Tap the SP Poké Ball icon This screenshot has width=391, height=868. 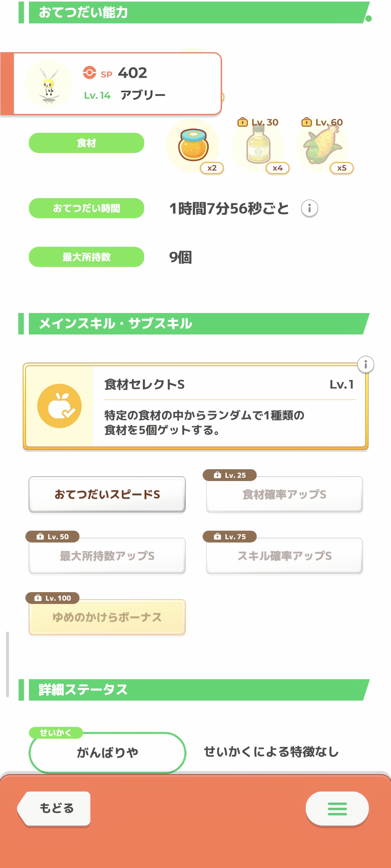click(89, 72)
